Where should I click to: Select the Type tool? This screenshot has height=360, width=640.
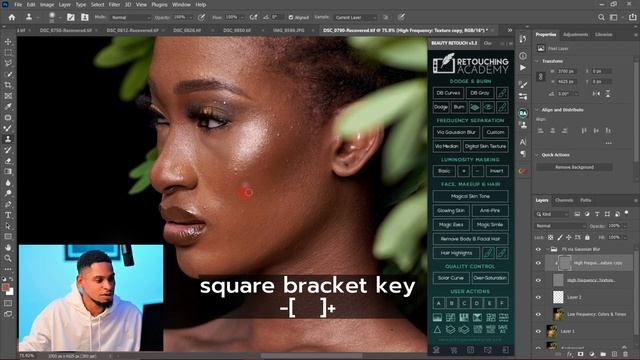coord(8,215)
